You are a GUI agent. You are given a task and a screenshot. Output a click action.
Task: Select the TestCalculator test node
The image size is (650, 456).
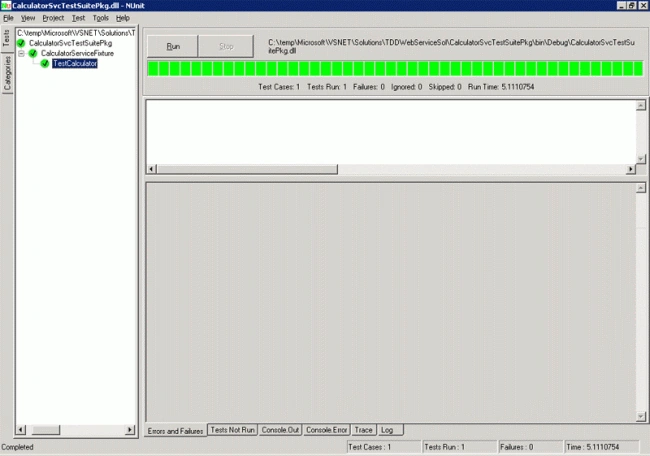[75, 63]
